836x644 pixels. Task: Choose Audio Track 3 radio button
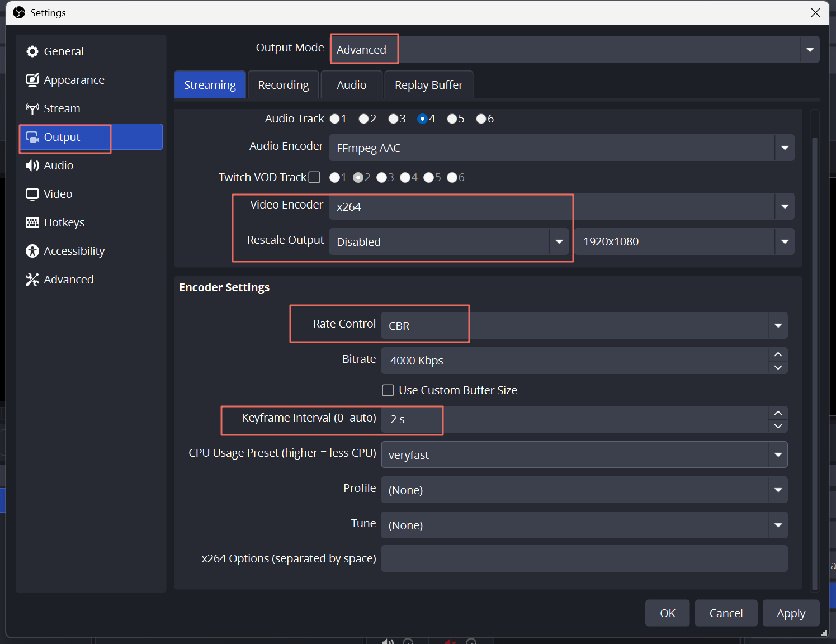(394, 119)
